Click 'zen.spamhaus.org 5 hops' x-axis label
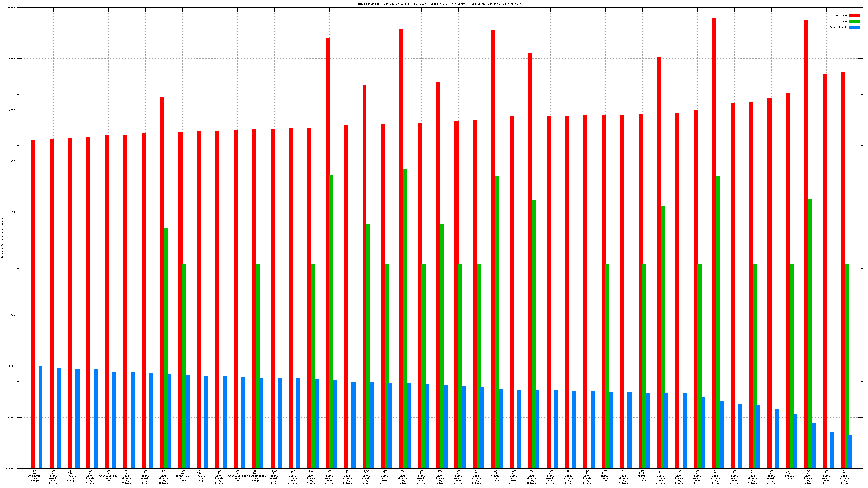868x488 pixels. click(35, 476)
